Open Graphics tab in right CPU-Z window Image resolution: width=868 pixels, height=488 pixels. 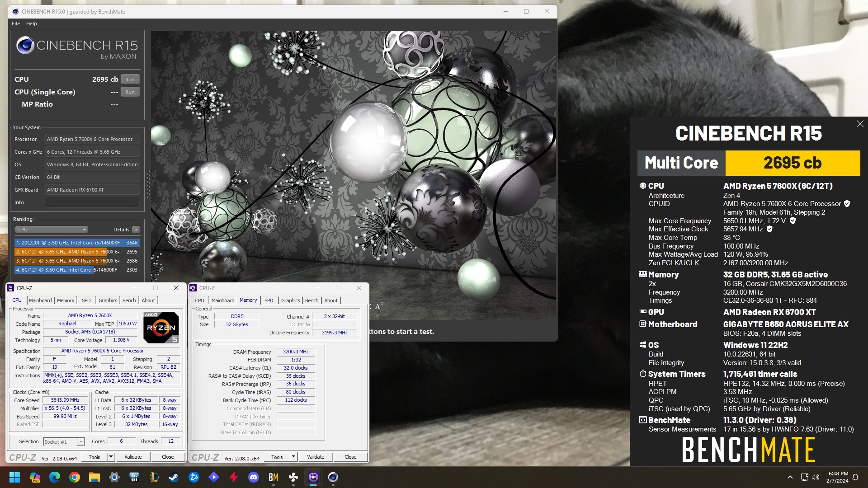pyautogui.click(x=291, y=300)
